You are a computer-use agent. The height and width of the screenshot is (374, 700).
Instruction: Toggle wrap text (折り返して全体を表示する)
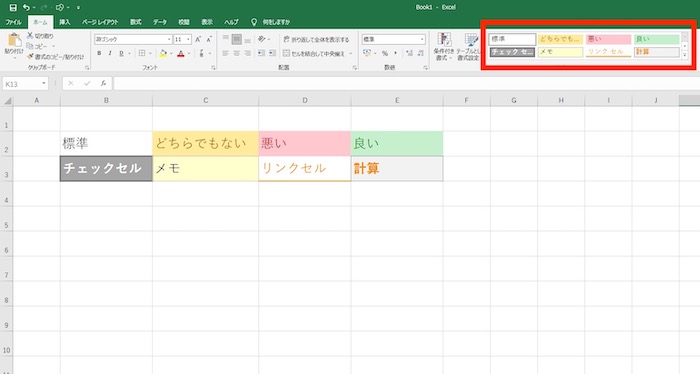coord(317,39)
